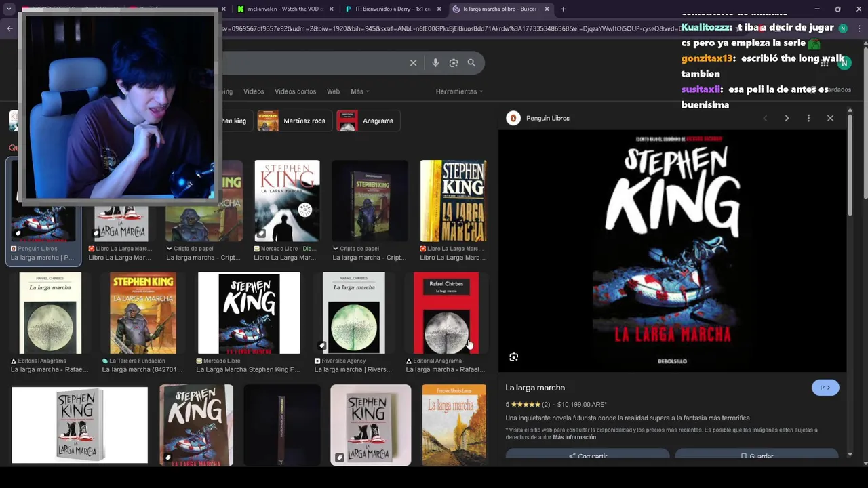Click the Penguin Libros source favicon

[513, 118]
